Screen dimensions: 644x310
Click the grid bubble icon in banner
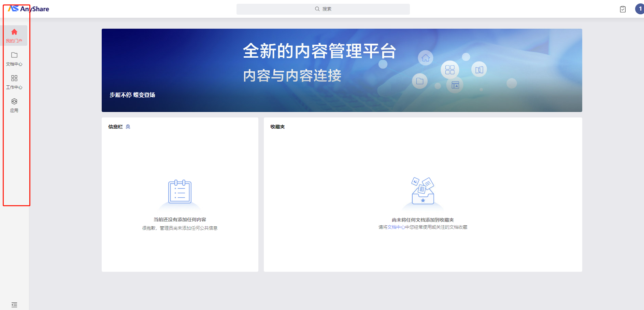pyautogui.click(x=450, y=70)
